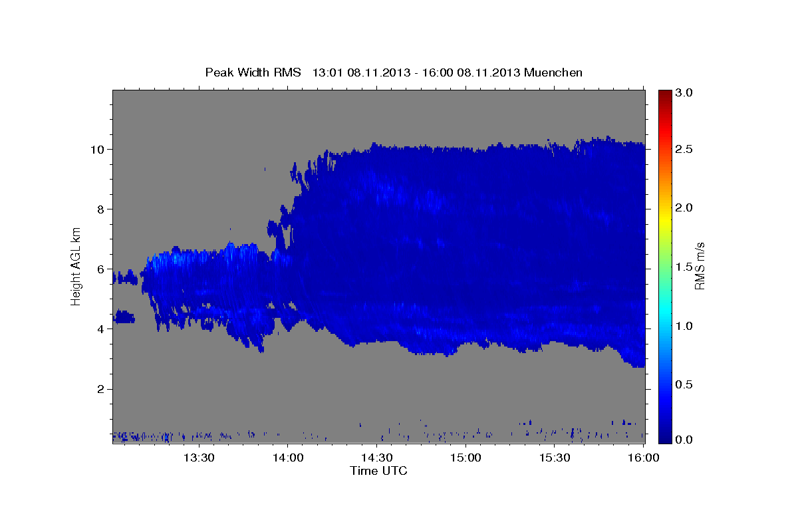This screenshot has width=798, height=532.
Task: Click the colorbar value 0.5
Action: coord(685,384)
